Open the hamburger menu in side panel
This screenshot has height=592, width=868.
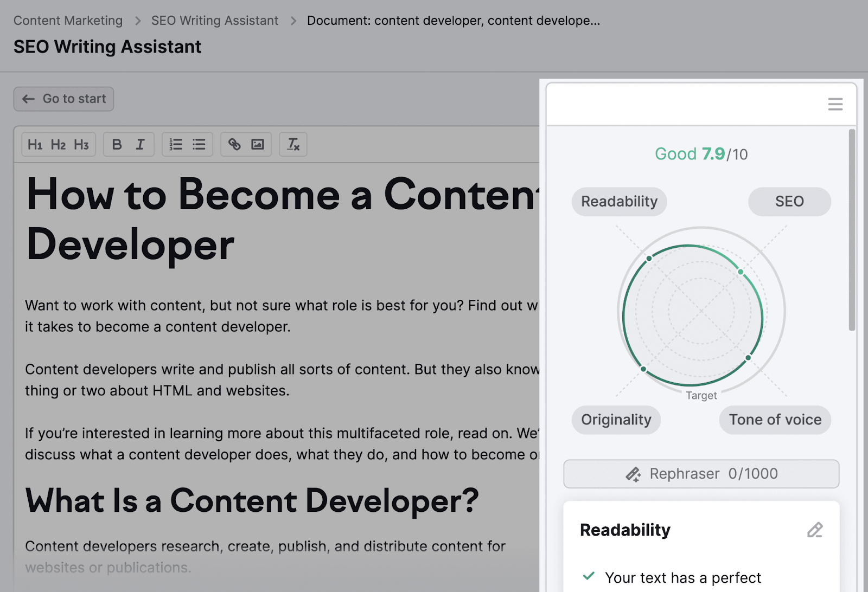coord(835,104)
